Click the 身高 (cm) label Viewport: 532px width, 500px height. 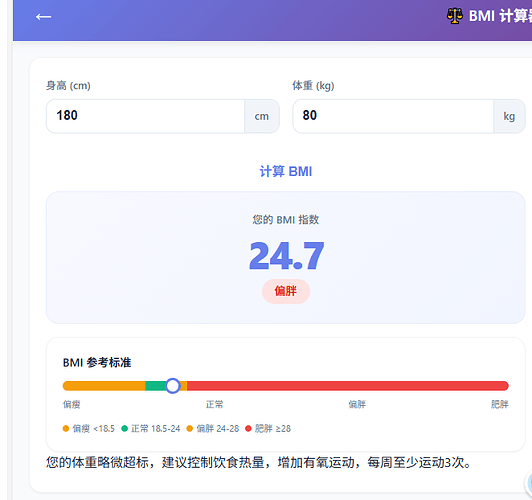tap(68, 85)
